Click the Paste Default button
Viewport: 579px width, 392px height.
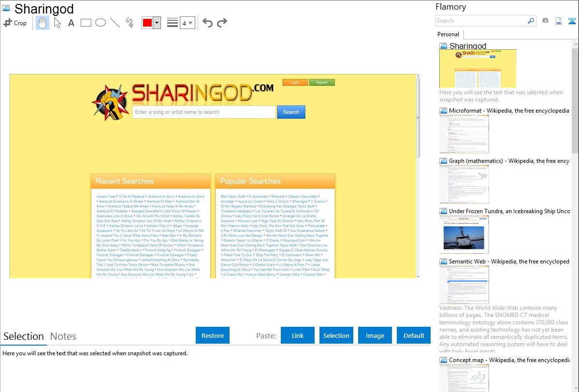pyautogui.click(x=414, y=335)
